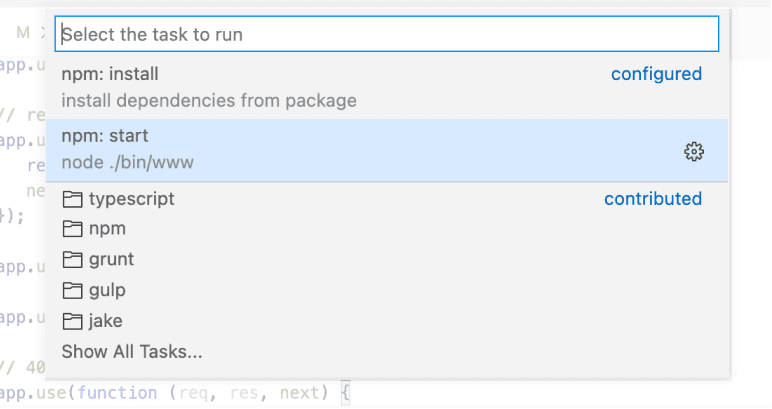Click the typescript folder icon

point(72,199)
